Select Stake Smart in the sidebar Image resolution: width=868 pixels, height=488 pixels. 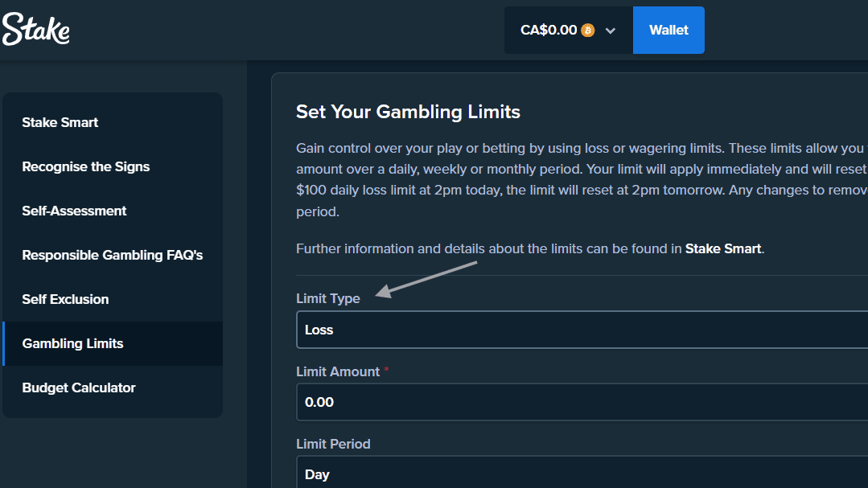60,122
